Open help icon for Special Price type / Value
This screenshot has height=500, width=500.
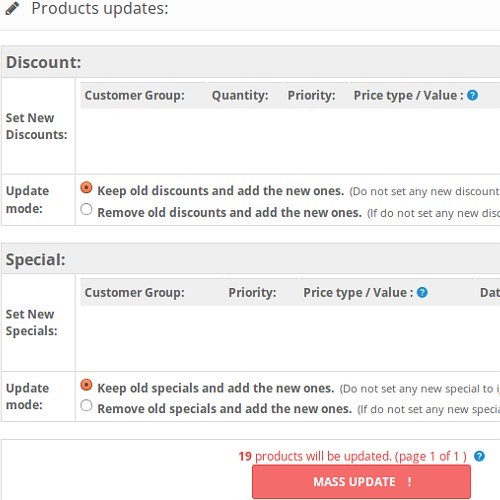tap(422, 292)
